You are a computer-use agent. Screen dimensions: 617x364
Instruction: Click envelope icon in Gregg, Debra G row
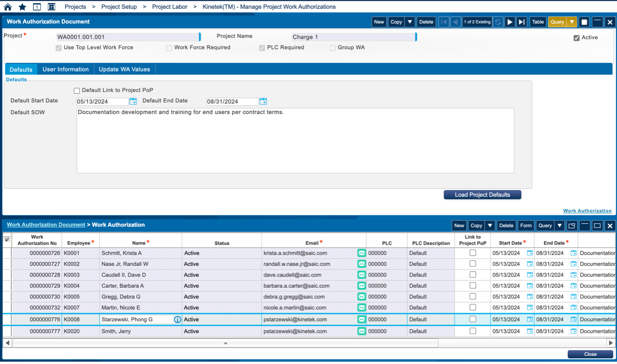click(x=361, y=296)
